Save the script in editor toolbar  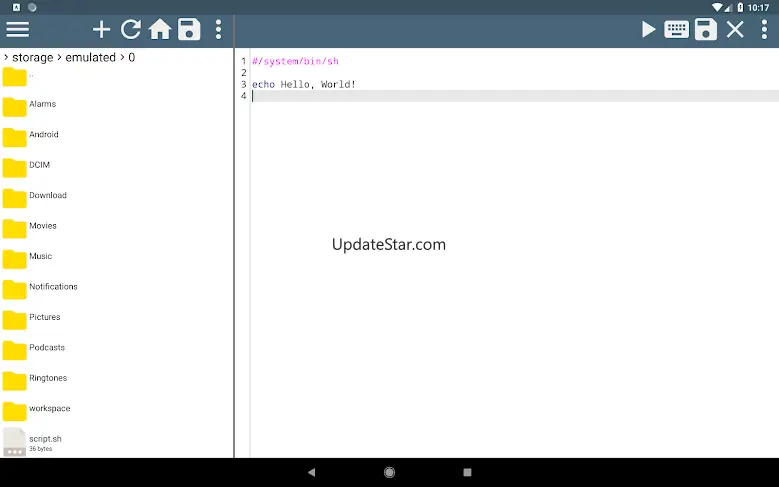pos(706,29)
